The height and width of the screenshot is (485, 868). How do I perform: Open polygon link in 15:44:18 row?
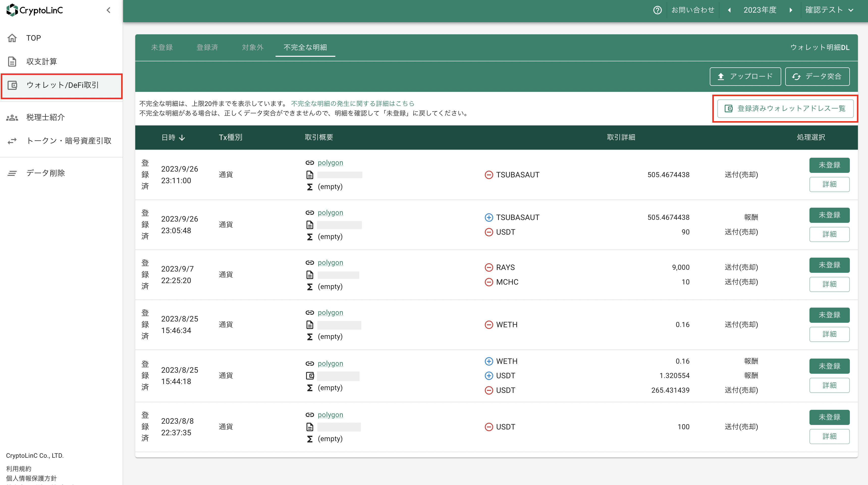(330, 364)
